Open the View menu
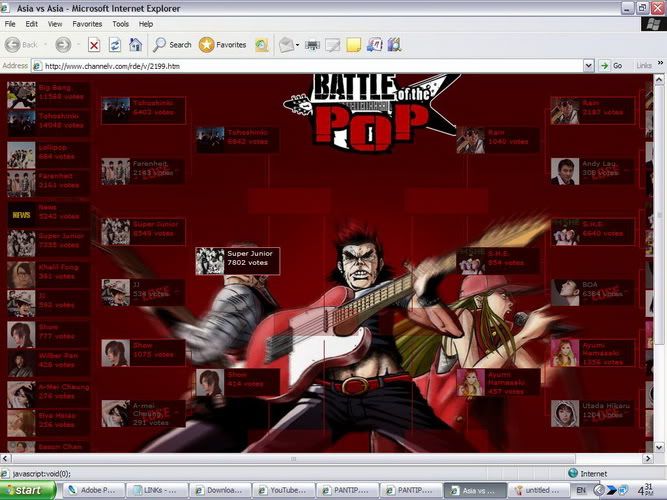 click(x=54, y=24)
